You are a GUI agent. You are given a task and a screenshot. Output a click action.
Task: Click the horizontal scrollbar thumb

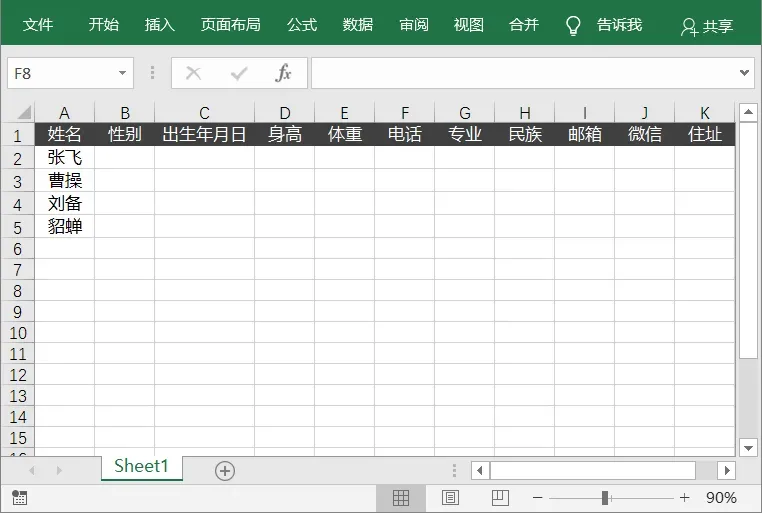coord(593,470)
